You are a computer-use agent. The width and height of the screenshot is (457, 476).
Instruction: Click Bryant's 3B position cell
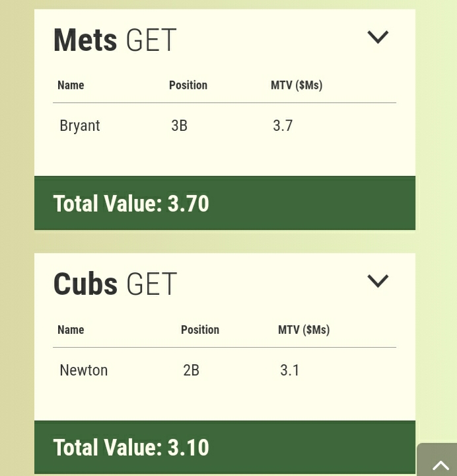tap(180, 126)
